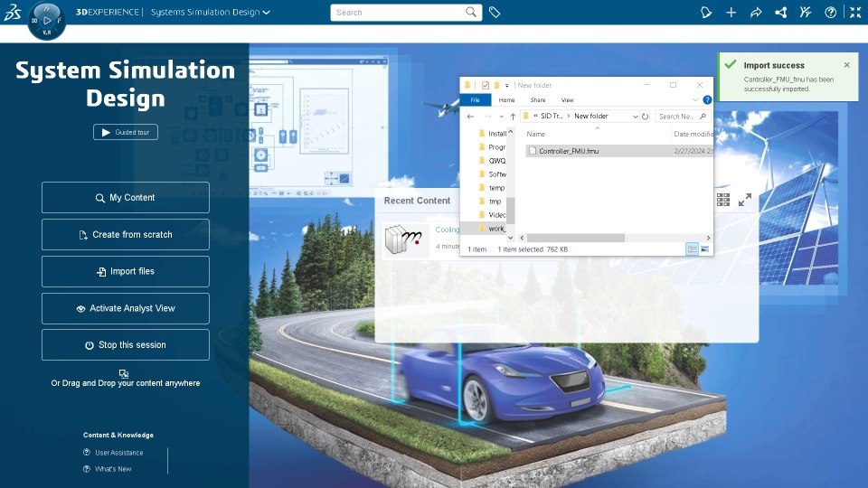The width and height of the screenshot is (868, 488).
Task: Click the tools icon left of help
Action: (806, 12)
